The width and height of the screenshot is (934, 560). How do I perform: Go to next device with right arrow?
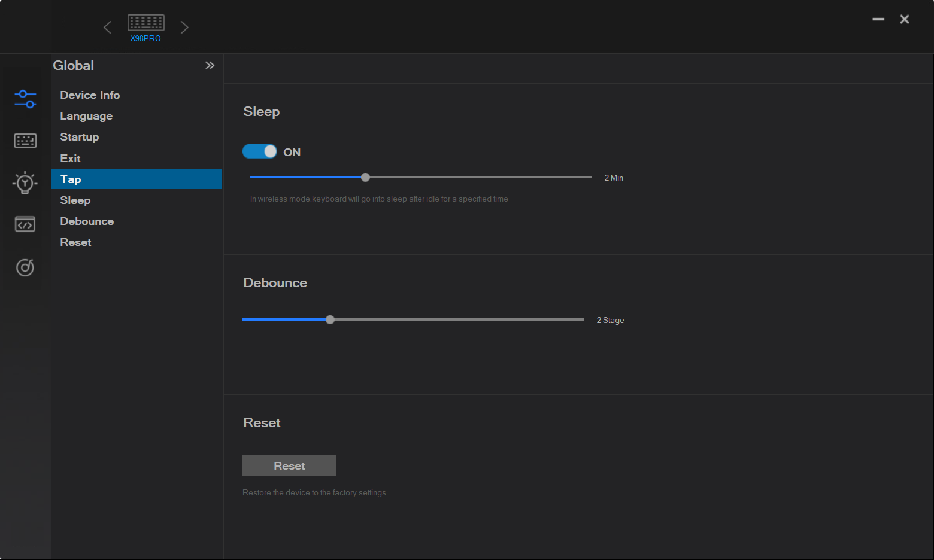click(184, 28)
